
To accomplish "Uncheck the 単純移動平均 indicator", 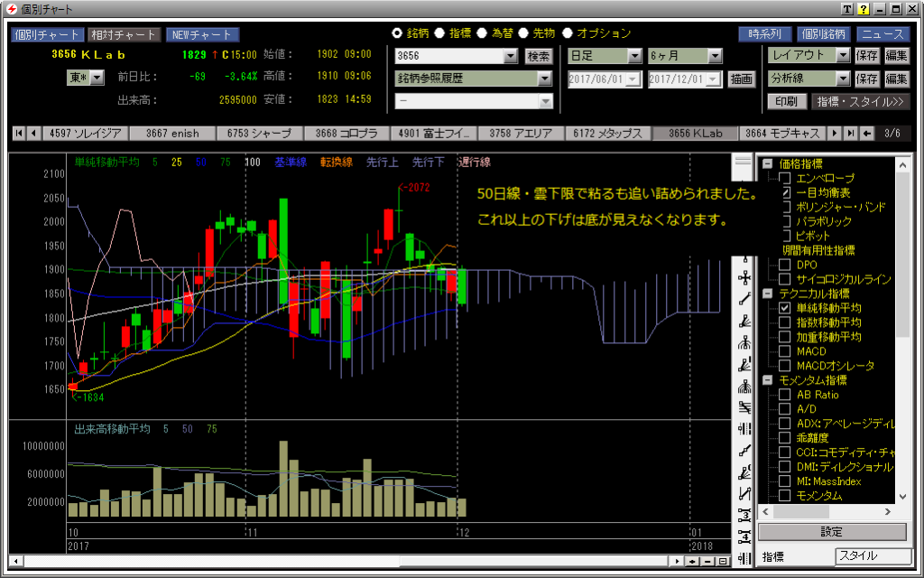I will [785, 308].
